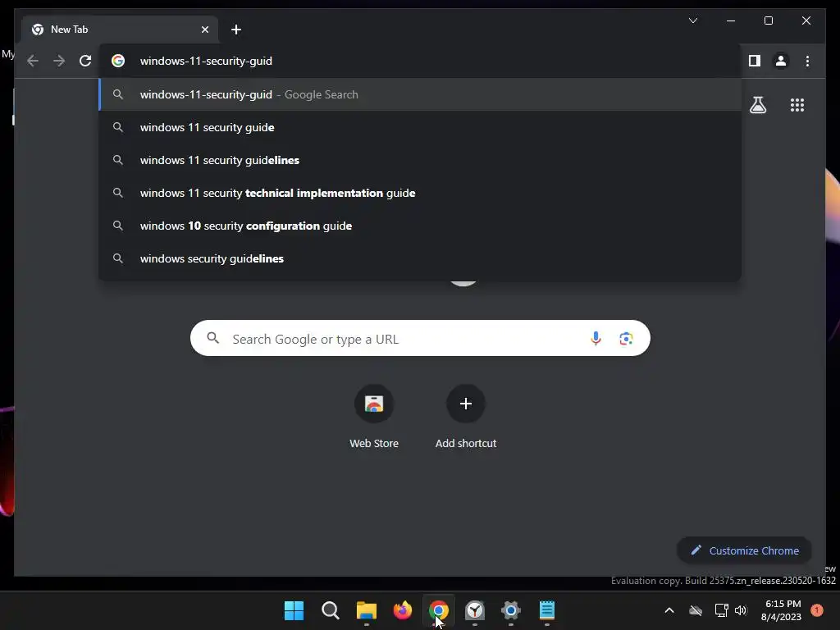Search by image with Google Lens icon

click(x=626, y=339)
